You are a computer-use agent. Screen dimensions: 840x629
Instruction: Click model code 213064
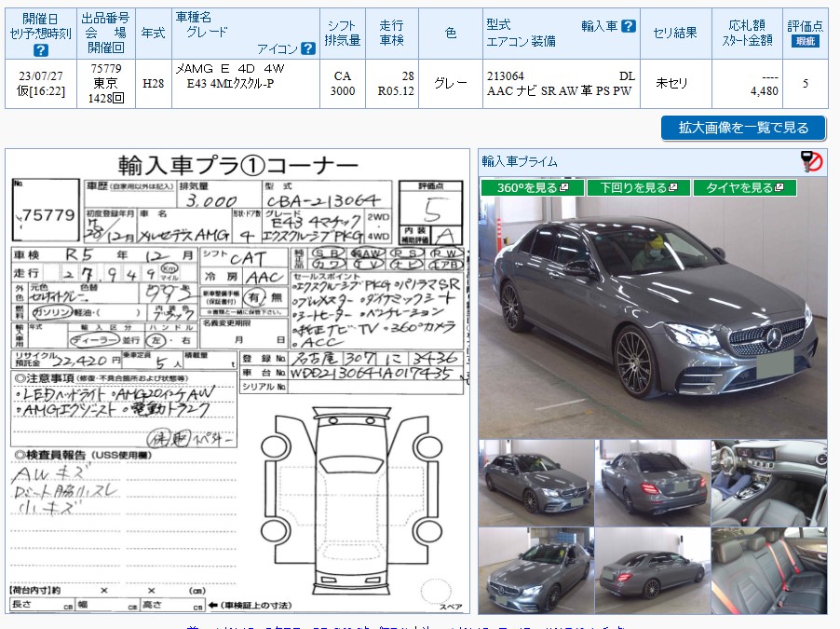coord(505,76)
